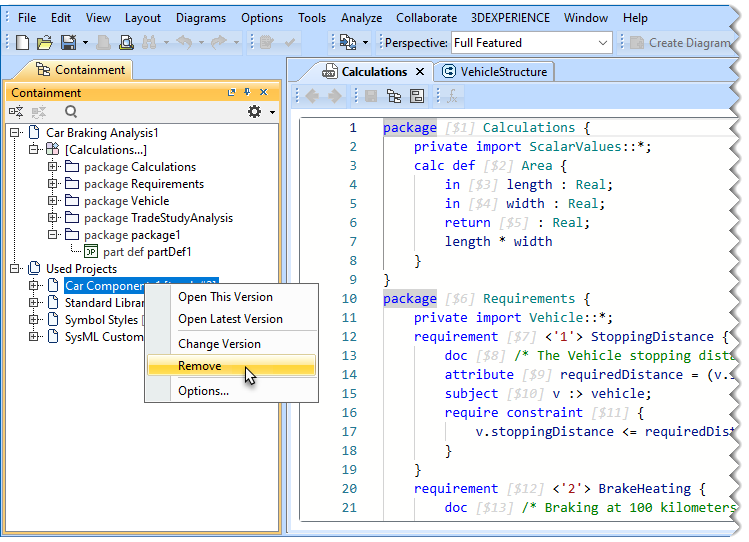Image resolution: width=749 pixels, height=542 pixels.
Task: Collapse the Car Braking Analysis1 tree node
Action: 16,133
